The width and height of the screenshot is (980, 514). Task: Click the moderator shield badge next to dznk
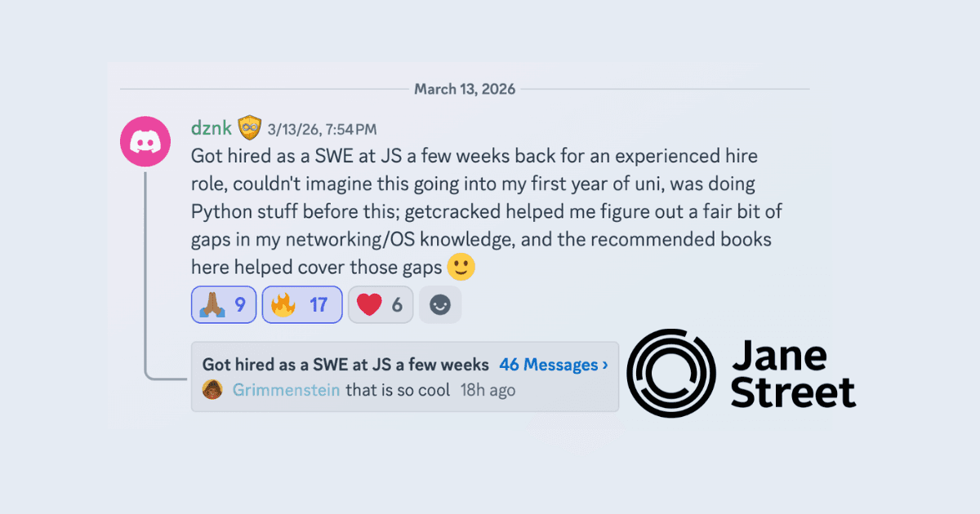pyautogui.click(x=247, y=126)
